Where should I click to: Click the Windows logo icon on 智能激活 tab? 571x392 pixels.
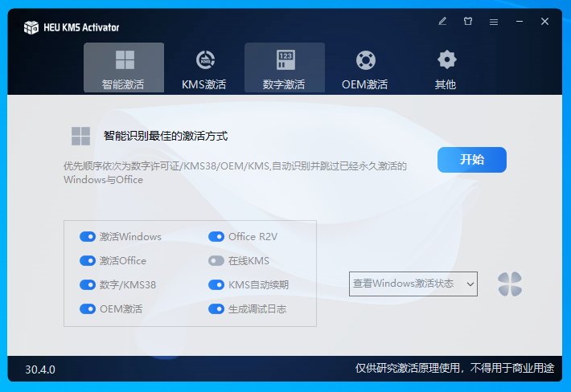click(125, 60)
